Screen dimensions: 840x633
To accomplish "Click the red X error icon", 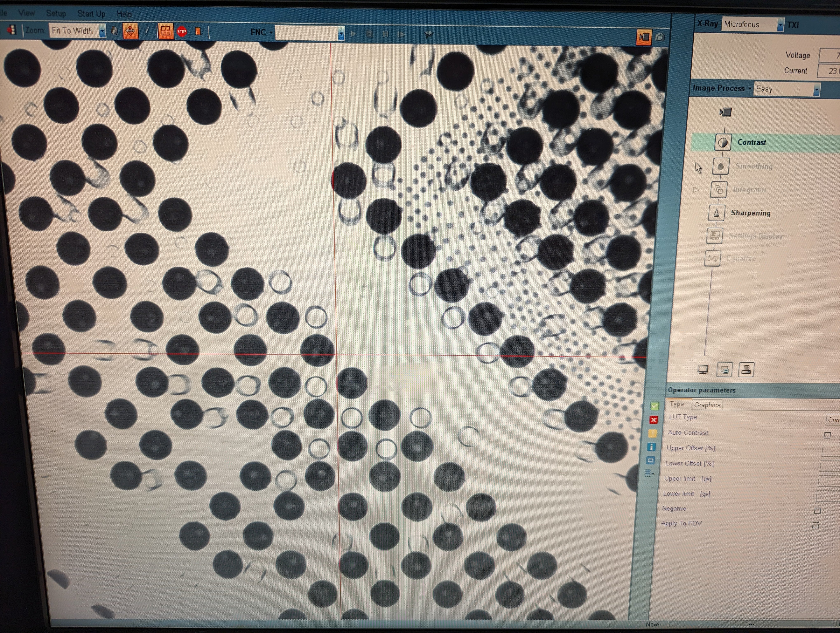I will coord(653,420).
